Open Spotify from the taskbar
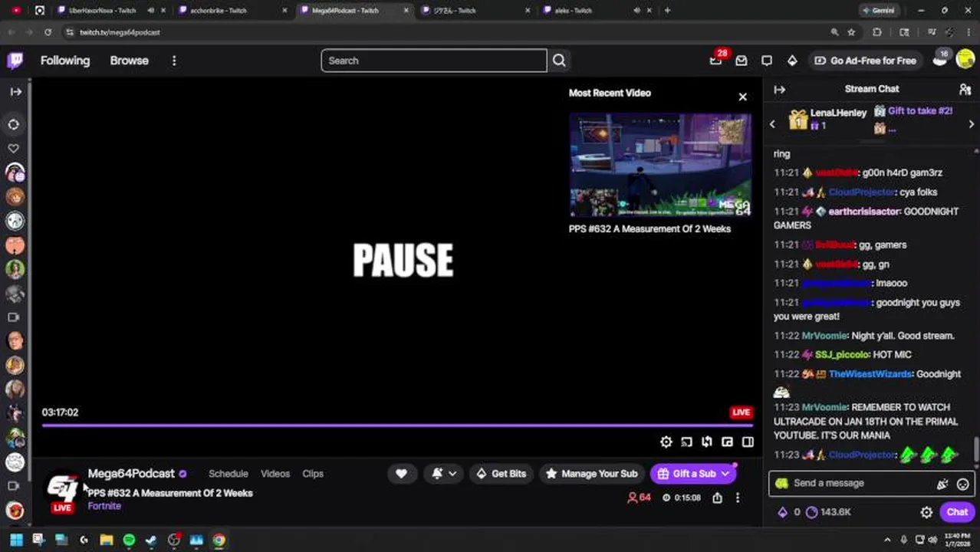Image resolution: width=980 pixels, height=552 pixels. [129, 540]
